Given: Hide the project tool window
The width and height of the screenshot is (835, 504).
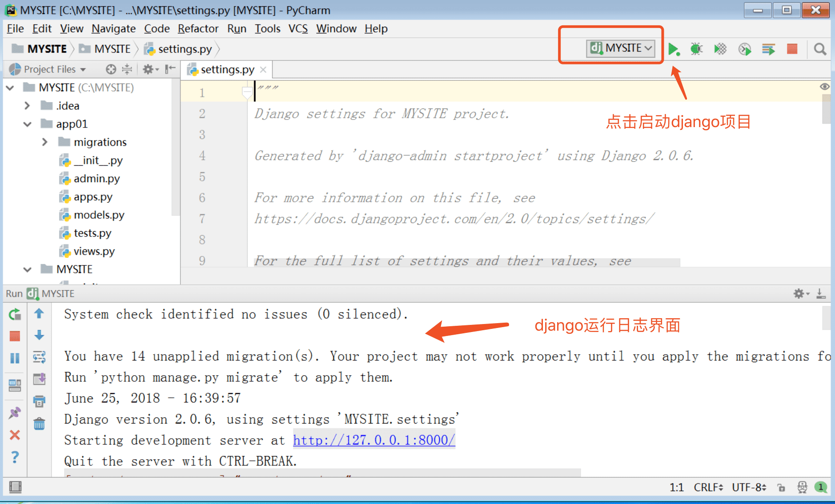Looking at the screenshot, I should 170,69.
